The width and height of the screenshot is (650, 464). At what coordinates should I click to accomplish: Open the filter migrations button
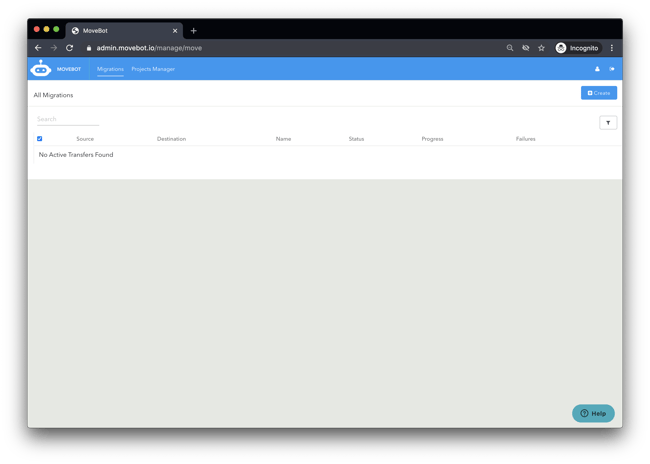tap(607, 123)
